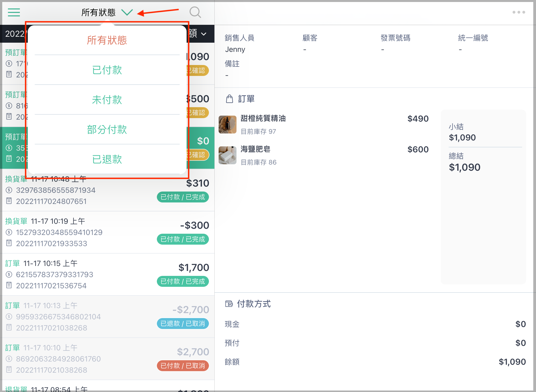Click the salesperson name Jenny
Viewport: 536px width, 392px height.
click(235, 49)
